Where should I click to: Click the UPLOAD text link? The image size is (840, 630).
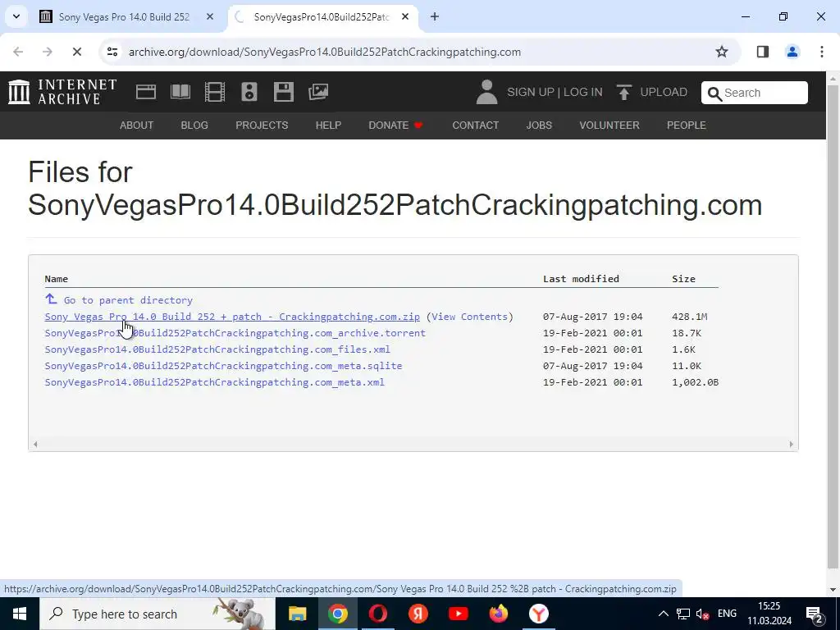coord(664,92)
